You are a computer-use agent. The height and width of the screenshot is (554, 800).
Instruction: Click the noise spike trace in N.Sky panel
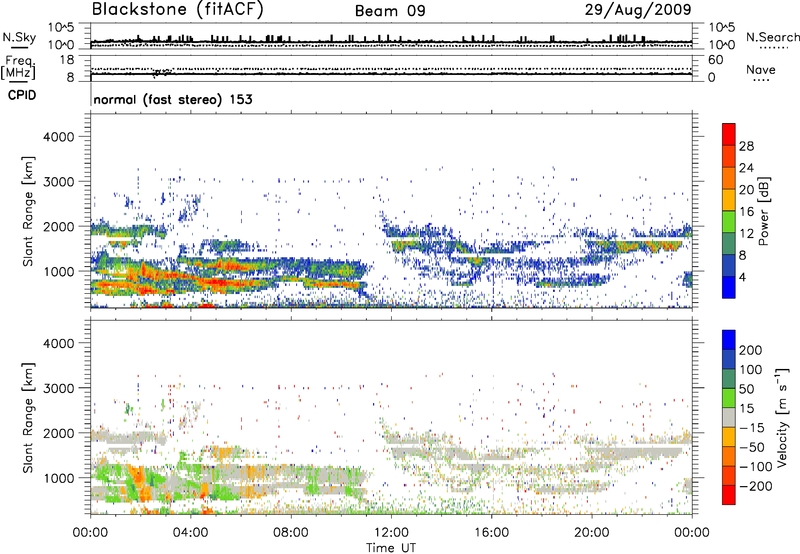[391, 40]
